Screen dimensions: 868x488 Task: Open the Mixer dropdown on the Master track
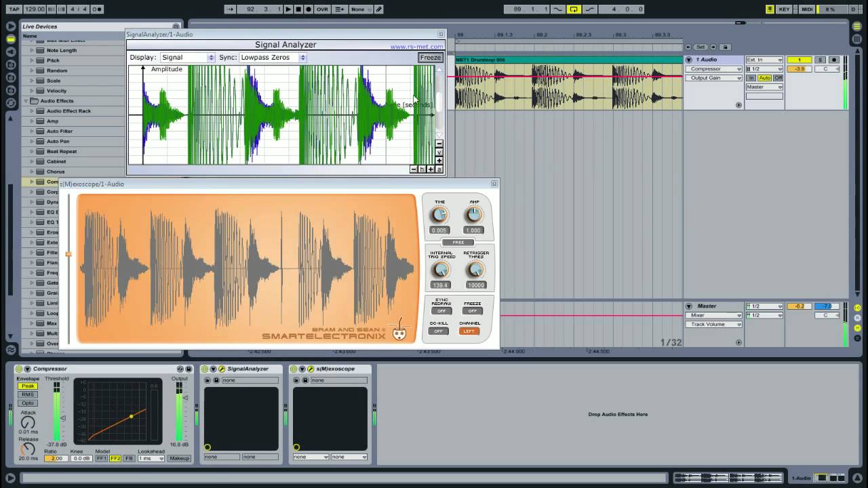(x=715, y=315)
